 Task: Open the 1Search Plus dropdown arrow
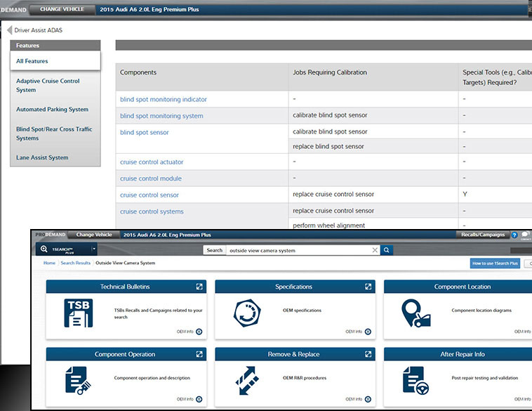point(93,249)
